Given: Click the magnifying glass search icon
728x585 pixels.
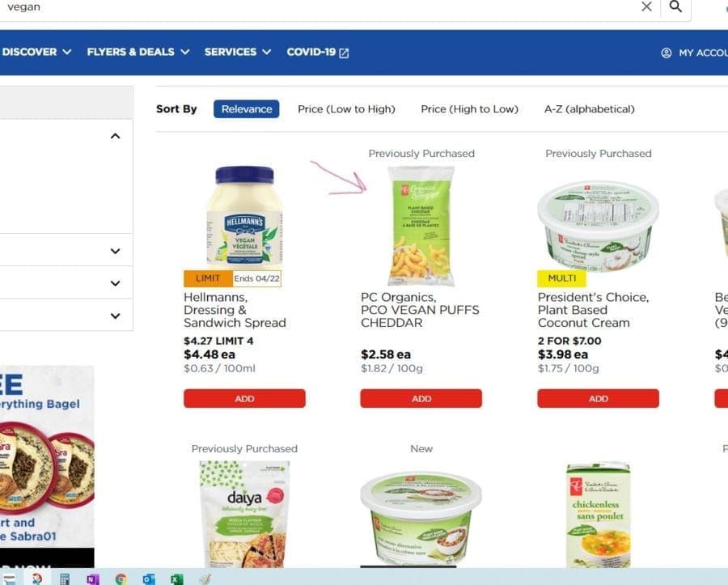Looking at the screenshot, I should (675, 6).
